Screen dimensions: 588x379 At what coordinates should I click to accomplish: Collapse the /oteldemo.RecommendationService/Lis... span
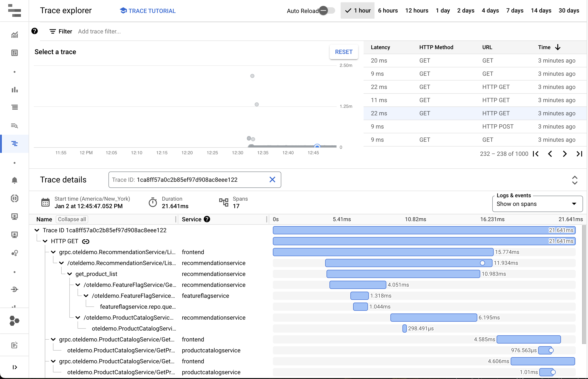click(61, 263)
